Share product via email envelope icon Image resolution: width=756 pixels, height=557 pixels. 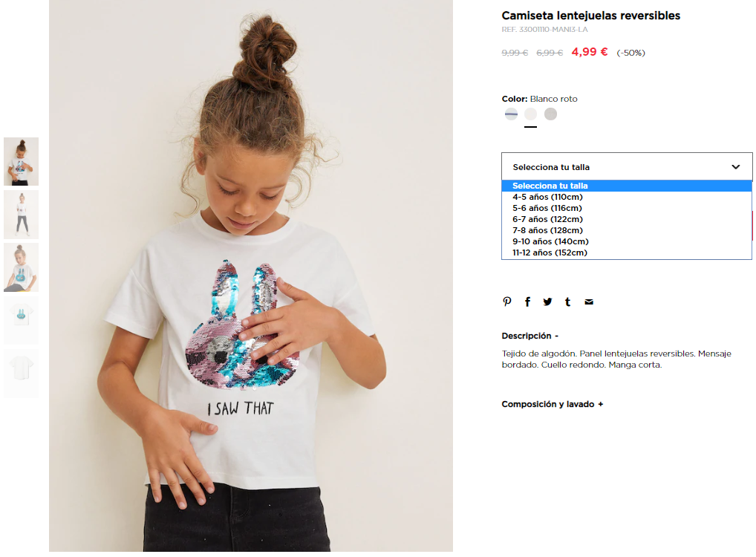click(x=589, y=302)
